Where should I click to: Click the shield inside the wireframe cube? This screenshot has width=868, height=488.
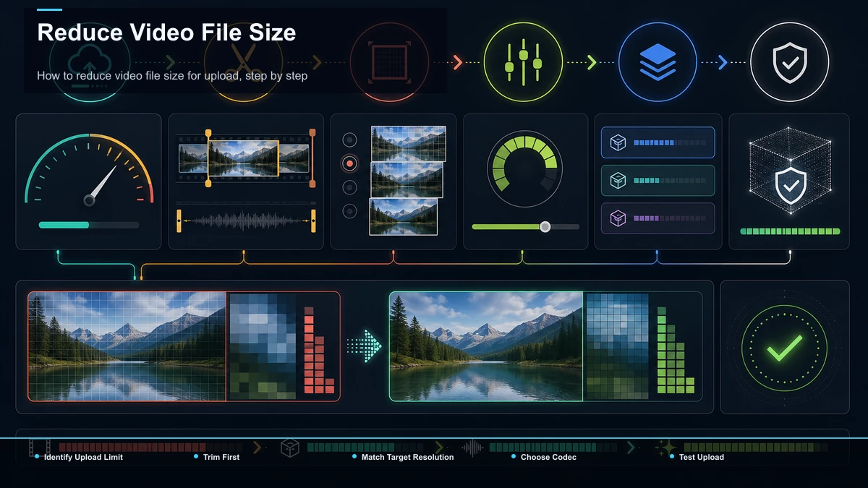click(x=790, y=187)
